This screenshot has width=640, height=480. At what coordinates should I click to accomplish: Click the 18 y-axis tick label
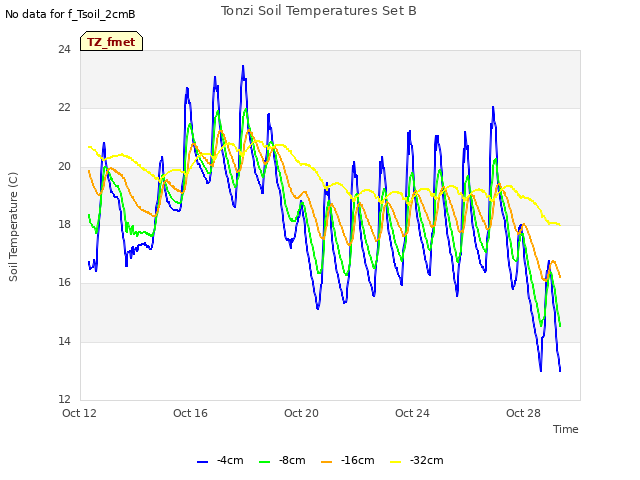[x=64, y=224]
